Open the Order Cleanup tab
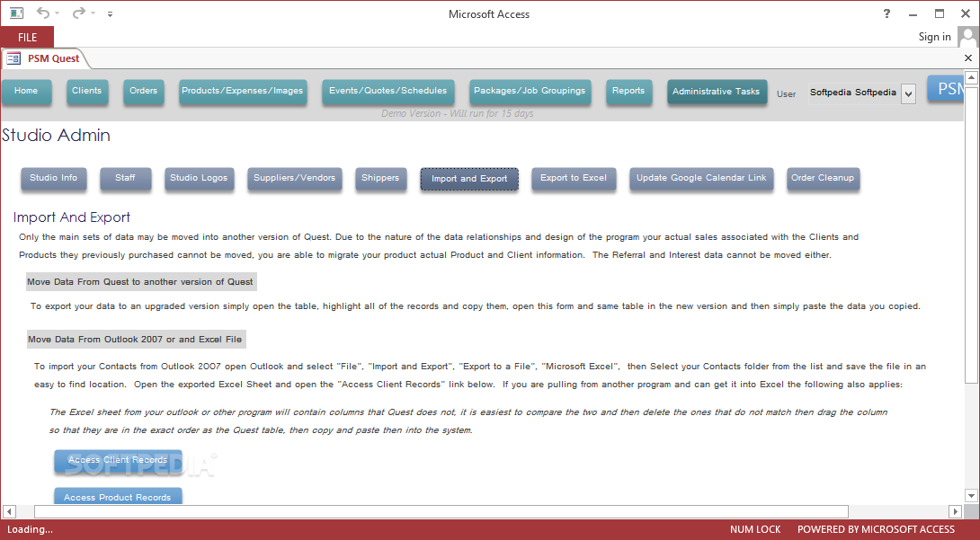The width and height of the screenshot is (980, 540). pyautogui.click(x=823, y=179)
